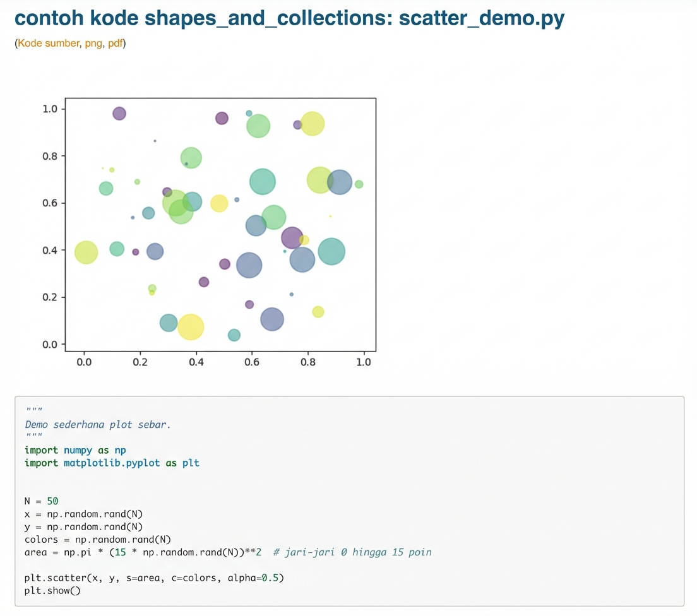Click the import matplotlib.pyplot as plt line
This screenshot has height=616, width=697.
112,463
